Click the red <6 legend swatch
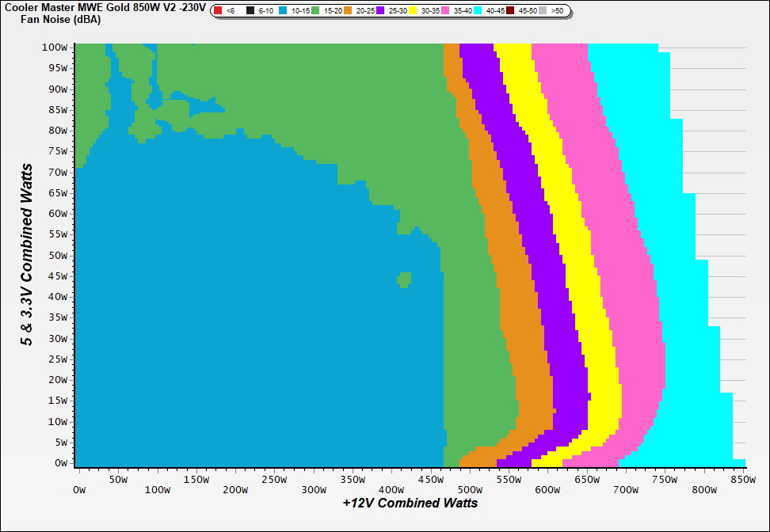The height and width of the screenshot is (532, 770). pos(218,11)
